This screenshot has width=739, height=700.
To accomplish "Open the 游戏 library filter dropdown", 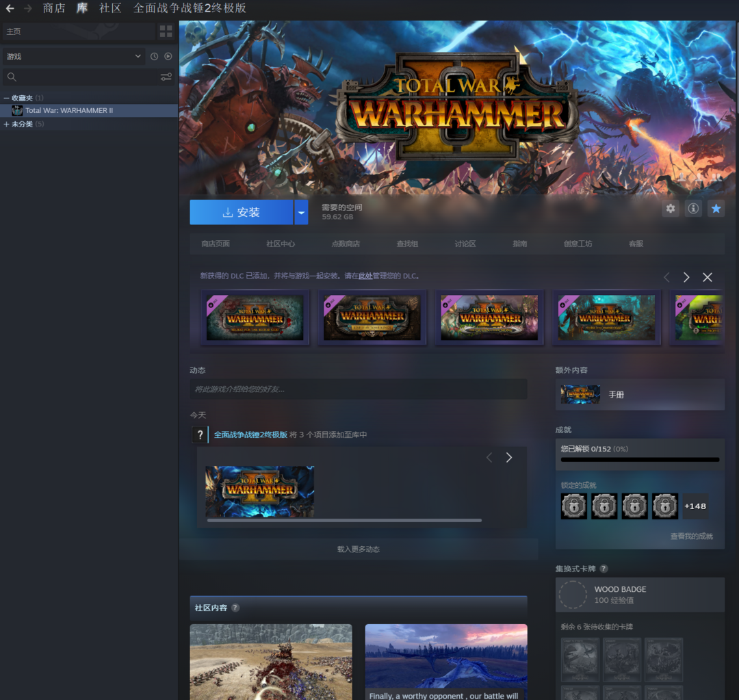I will pyautogui.click(x=73, y=56).
